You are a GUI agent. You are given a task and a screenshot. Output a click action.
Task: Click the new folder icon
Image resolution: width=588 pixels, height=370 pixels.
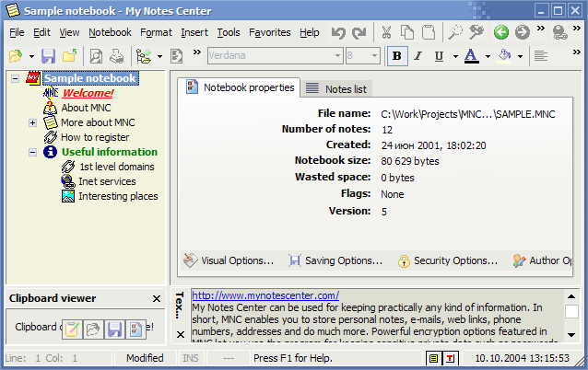pos(70,56)
